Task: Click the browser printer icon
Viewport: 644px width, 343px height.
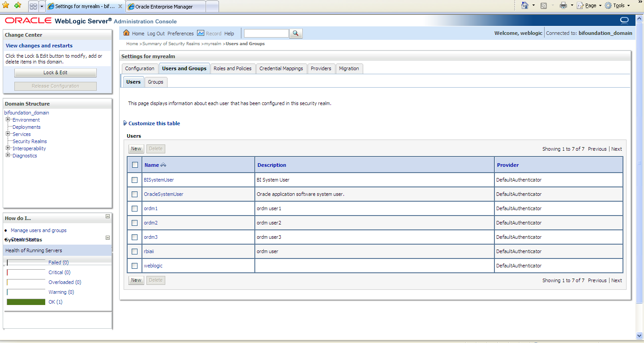Action: 563,6
